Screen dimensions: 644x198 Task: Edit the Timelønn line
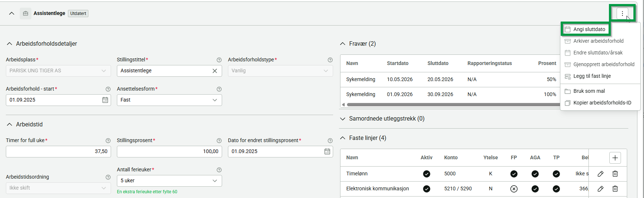pyautogui.click(x=601, y=174)
